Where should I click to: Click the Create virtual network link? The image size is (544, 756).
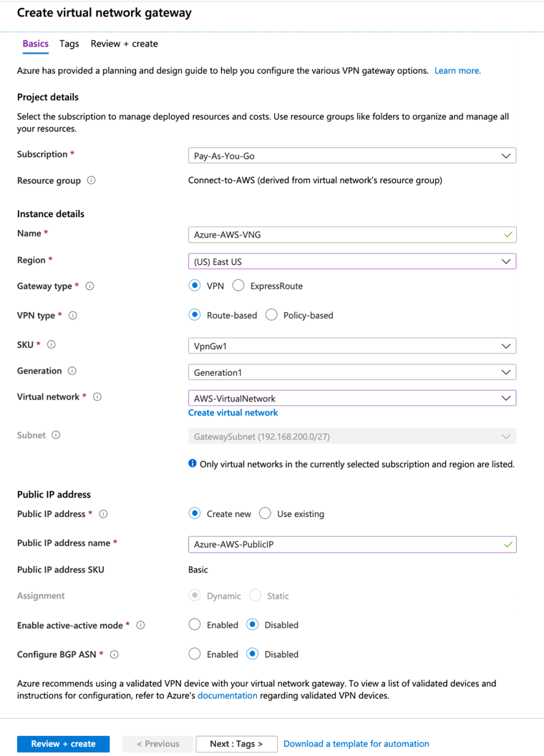click(x=233, y=412)
